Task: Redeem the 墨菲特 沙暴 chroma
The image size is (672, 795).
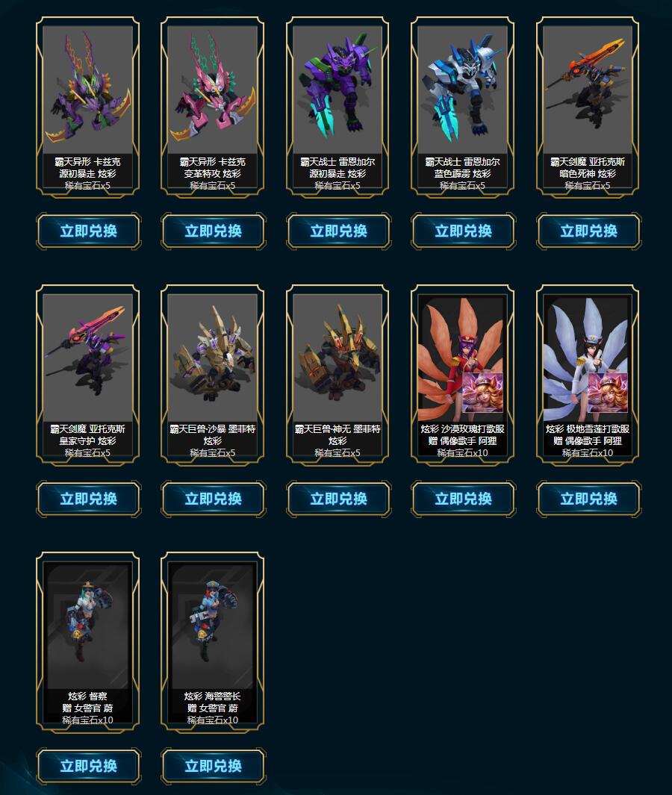Action: coord(213,499)
